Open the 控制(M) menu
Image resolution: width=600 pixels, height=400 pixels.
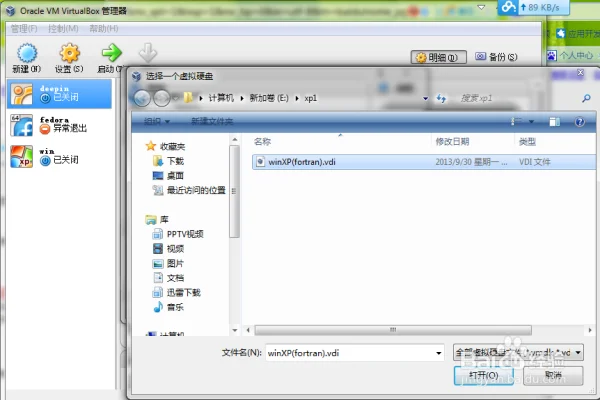pos(63,29)
